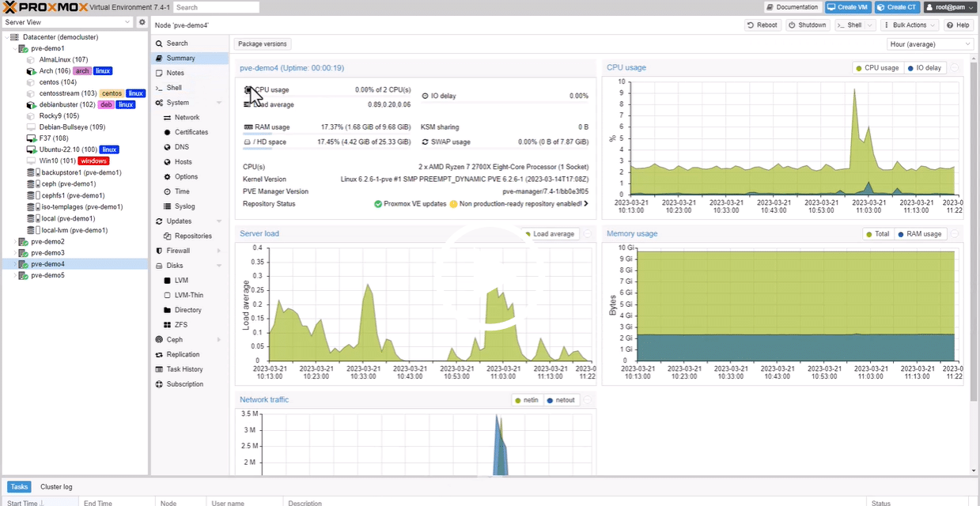
Task: Click the Network arrows icon
Action: (167, 117)
